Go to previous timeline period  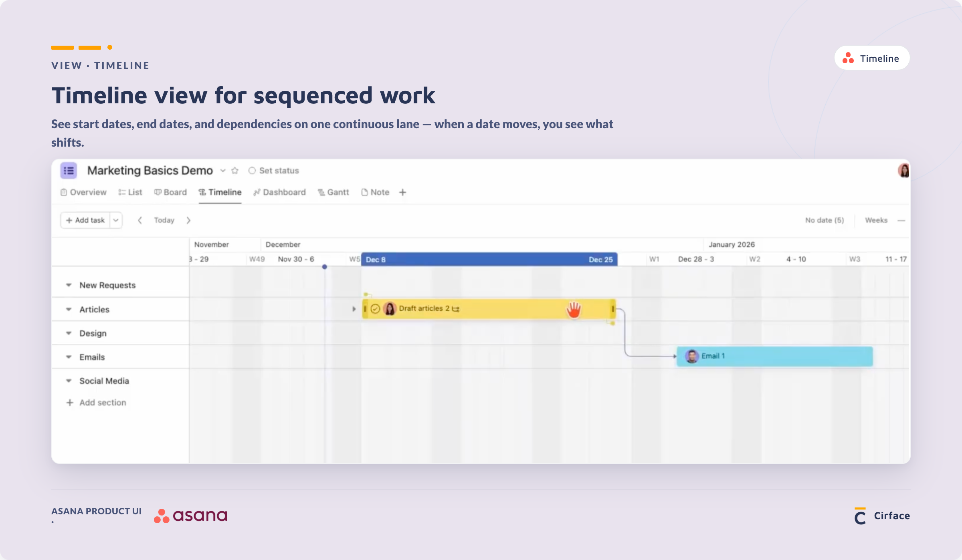(x=140, y=220)
